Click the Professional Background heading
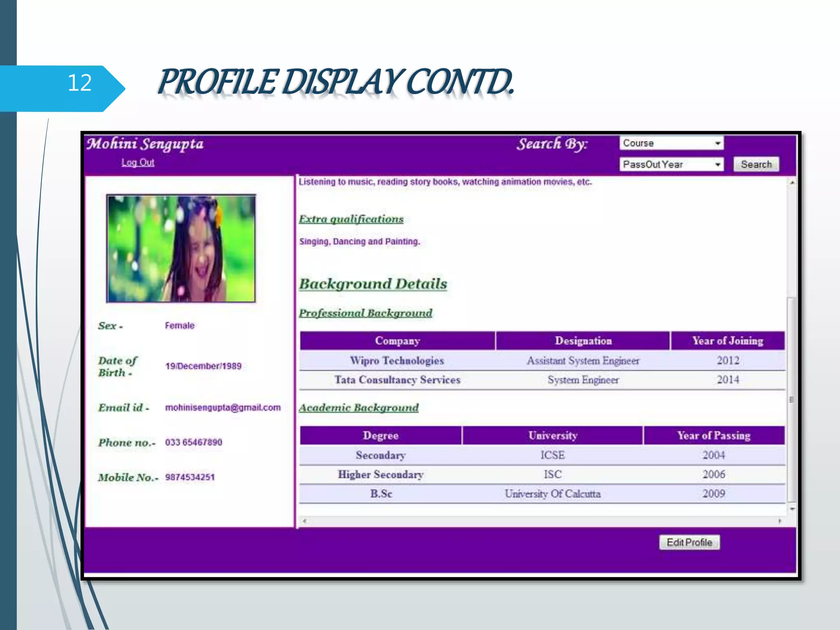840x630 pixels. tap(365, 313)
